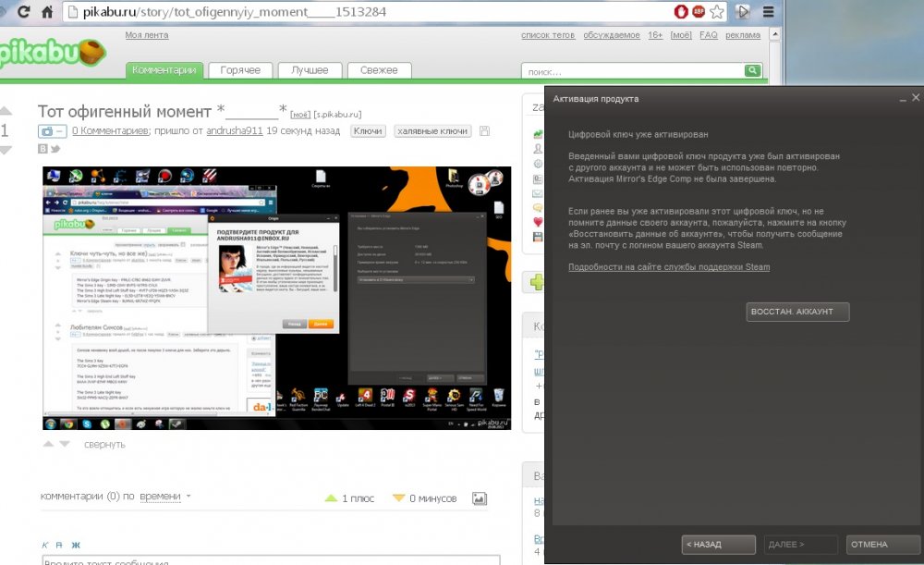Click the ВОССТАН. АККАУНТ button
The width and height of the screenshot is (924, 565).
797,312
